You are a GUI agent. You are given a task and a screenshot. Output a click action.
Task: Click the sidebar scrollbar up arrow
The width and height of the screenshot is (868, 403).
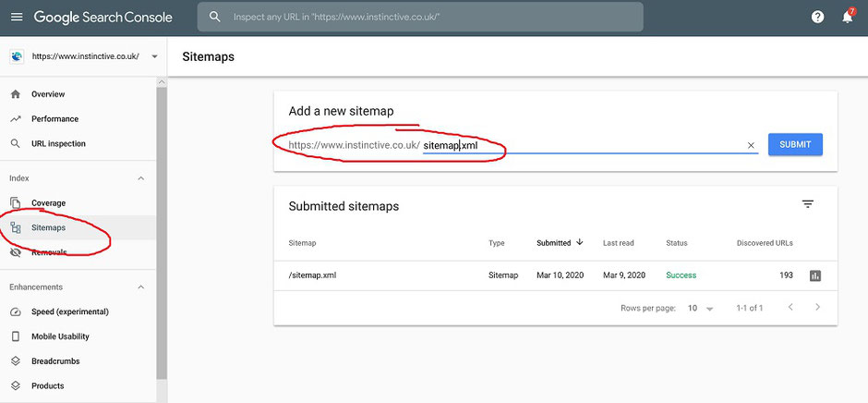(162, 82)
